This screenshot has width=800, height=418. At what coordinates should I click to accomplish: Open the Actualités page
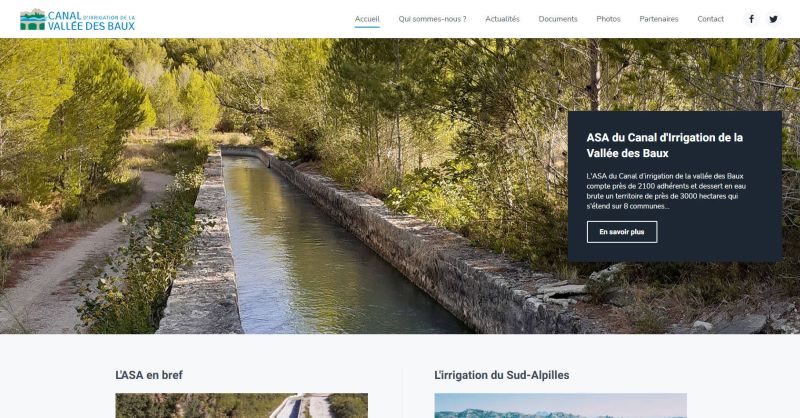(x=502, y=19)
